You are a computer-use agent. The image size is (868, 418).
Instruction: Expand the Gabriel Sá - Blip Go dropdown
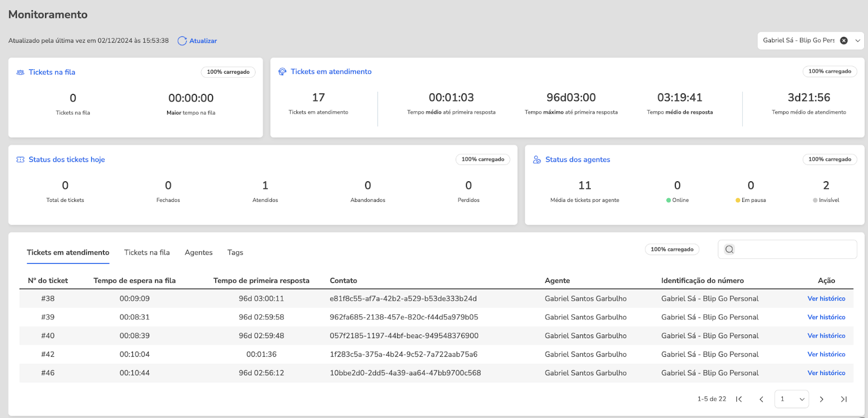[858, 41]
